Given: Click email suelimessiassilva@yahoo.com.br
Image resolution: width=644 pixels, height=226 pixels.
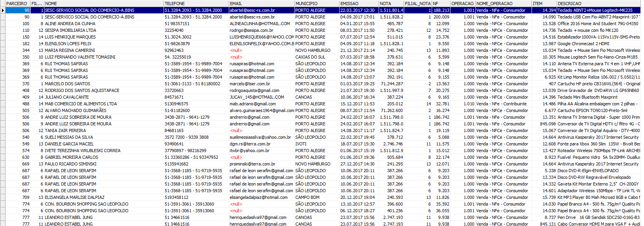Looking at the screenshot, I should [261, 137].
